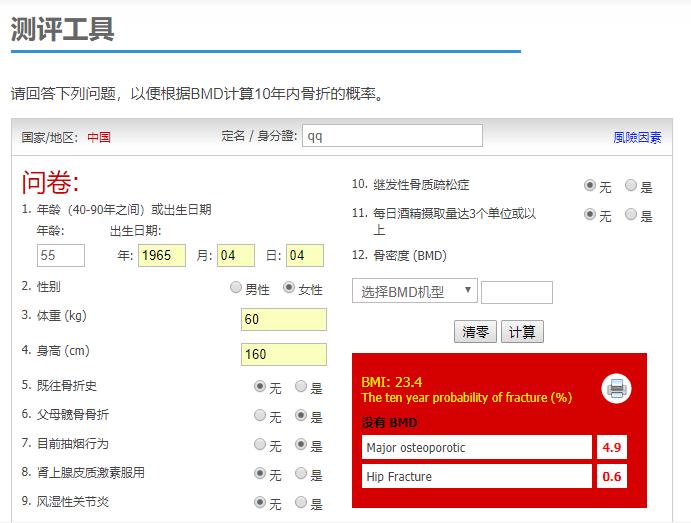Click the printer icon in results box
The image size is (691, 523).
coord(616,389)
